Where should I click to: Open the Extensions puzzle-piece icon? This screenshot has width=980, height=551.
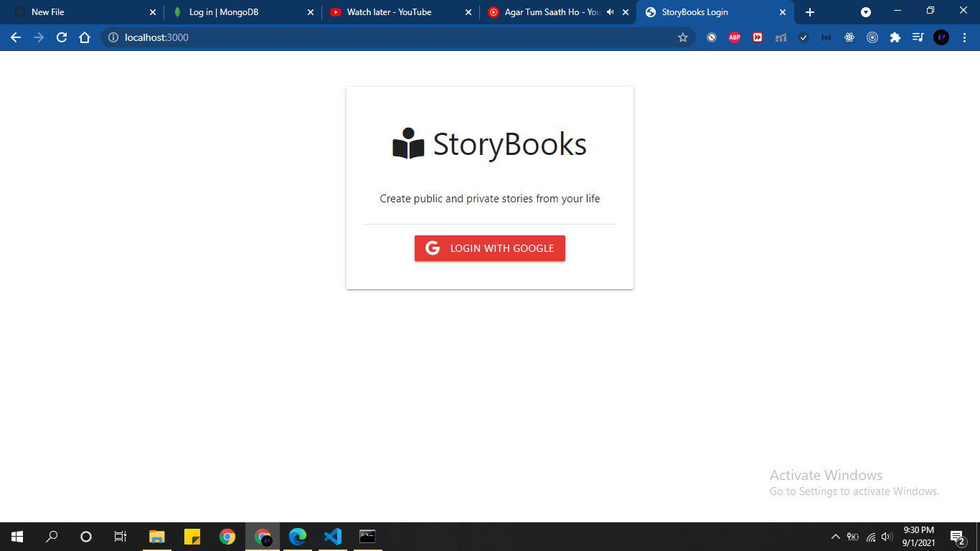pos(895,37)
